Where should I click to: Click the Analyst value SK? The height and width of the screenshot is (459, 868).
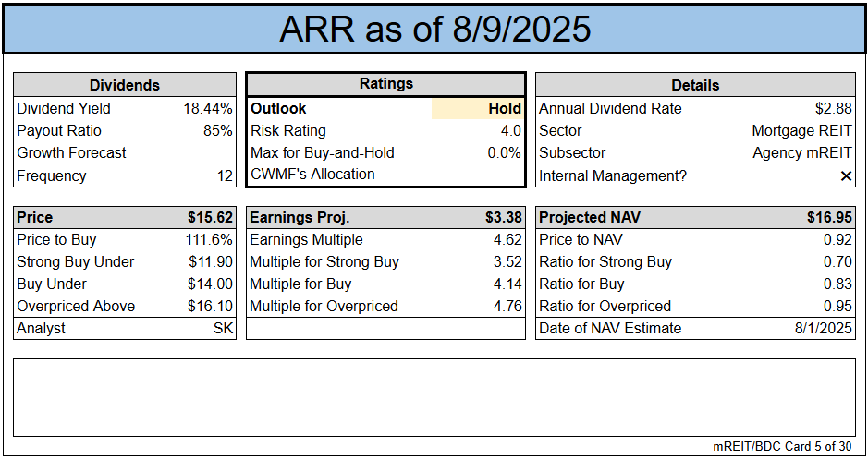(x=224, y=328)
